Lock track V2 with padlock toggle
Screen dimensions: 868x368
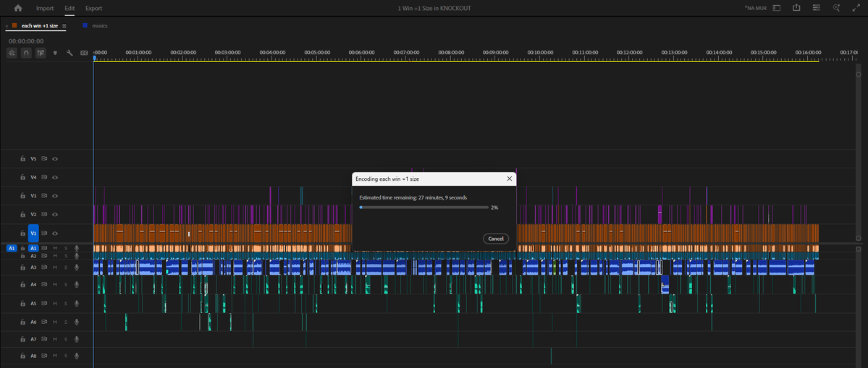click(22, 215)
